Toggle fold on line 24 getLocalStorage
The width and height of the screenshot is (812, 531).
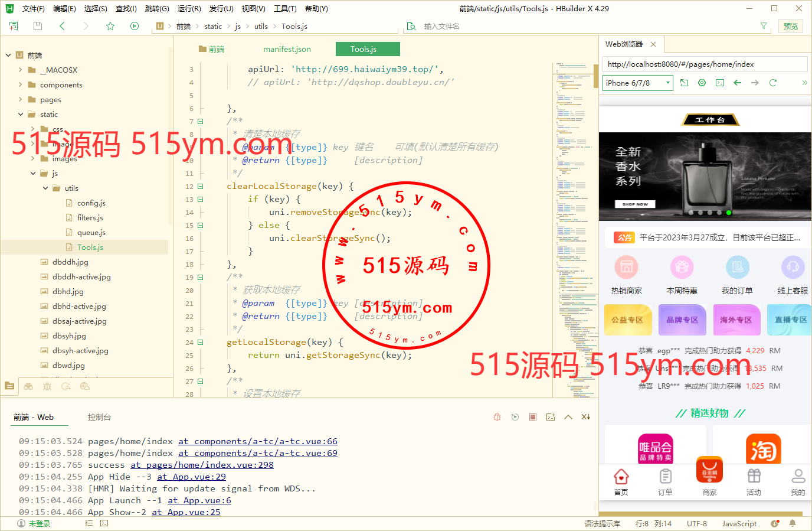click(x=200, y=343)
